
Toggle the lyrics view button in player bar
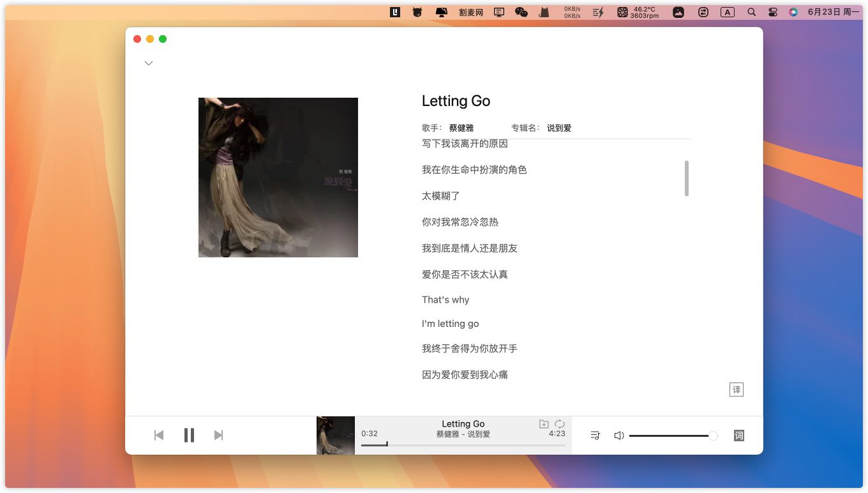pyautogui.click(x=739, y=436)
